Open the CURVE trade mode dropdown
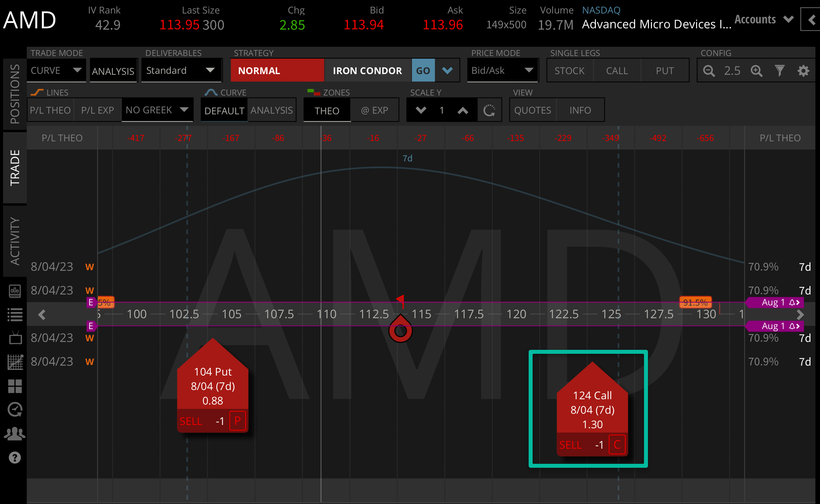The width and height of the screenshot is (820, 504). click(x=56, y=70)
